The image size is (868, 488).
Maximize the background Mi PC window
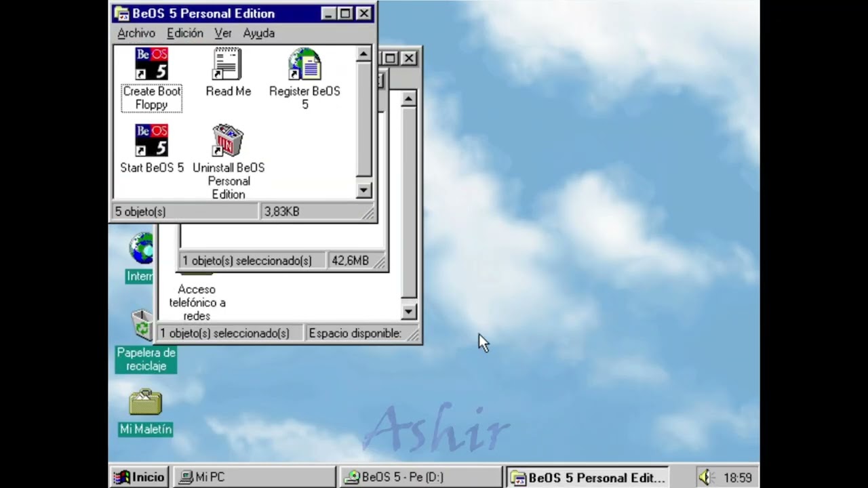pos(390,58)
